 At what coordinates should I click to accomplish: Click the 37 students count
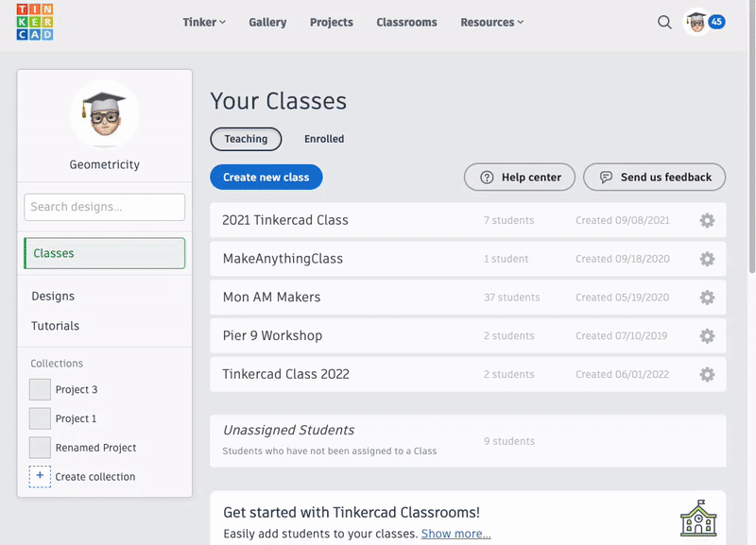pos(511,298)
